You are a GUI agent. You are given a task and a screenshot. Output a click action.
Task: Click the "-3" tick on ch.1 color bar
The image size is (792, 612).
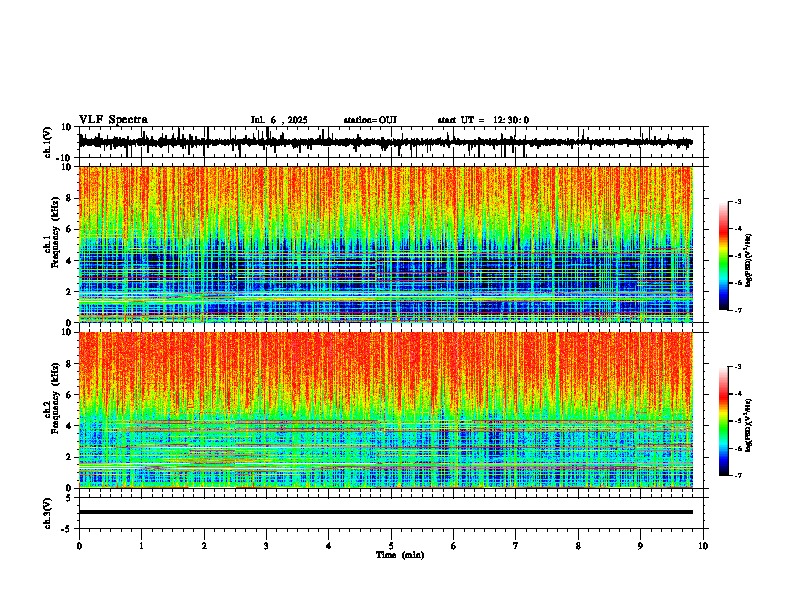(737, 201)
